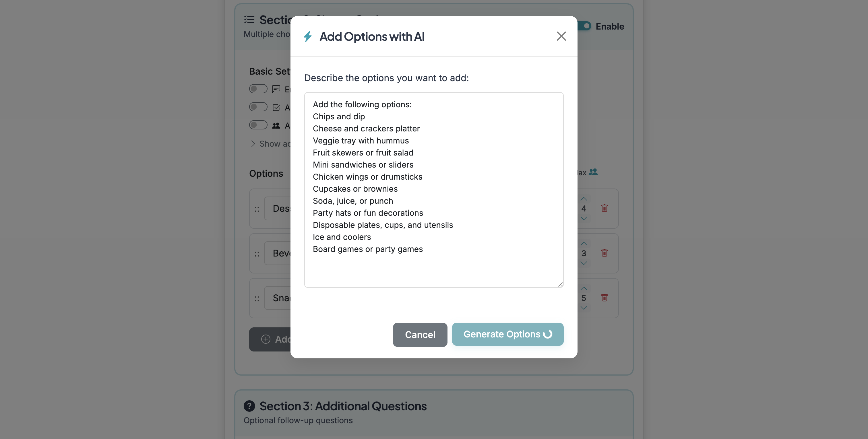868x439 pixels.
Task: Increment the Dessert max value with up chevron
Action: [584, 199]
